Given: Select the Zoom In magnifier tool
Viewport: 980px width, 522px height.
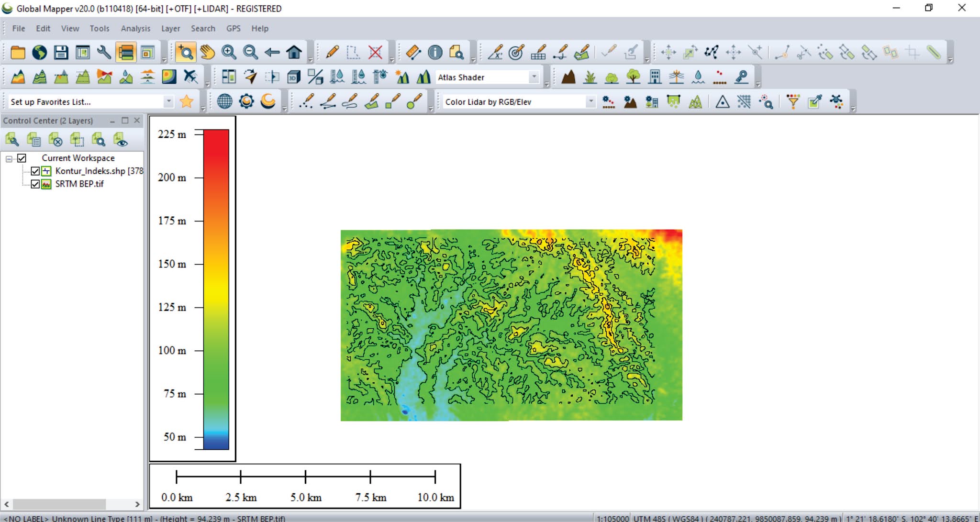Looking at the screenshot, I should 229,53.
